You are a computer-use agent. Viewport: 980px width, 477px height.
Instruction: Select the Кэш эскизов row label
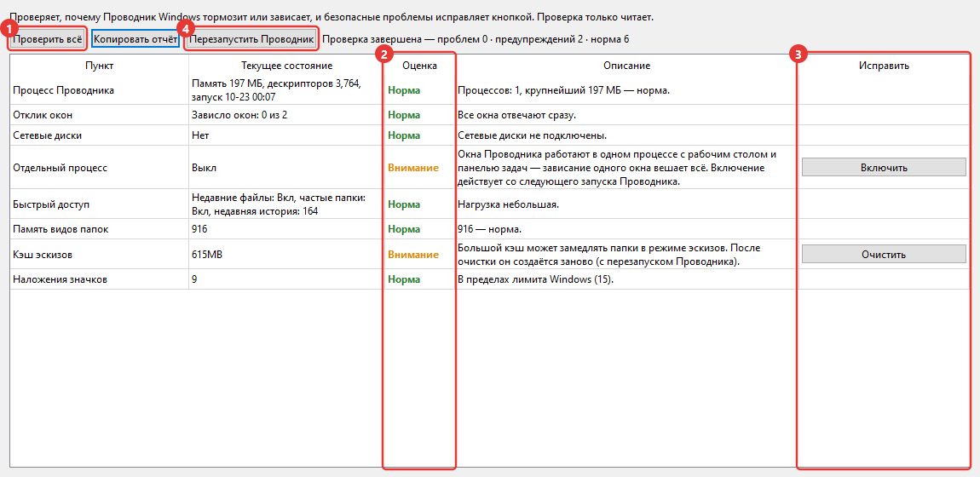(x=42, y=254)
